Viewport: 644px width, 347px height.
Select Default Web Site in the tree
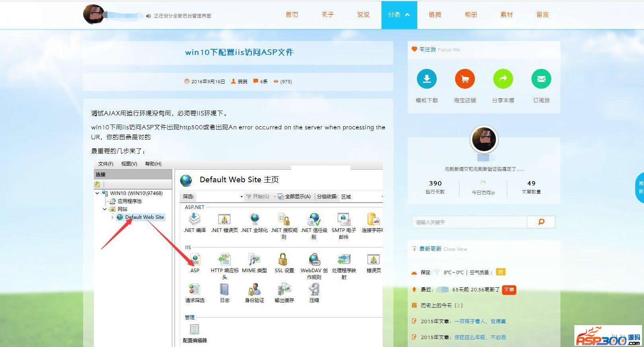tap(144, 217)
